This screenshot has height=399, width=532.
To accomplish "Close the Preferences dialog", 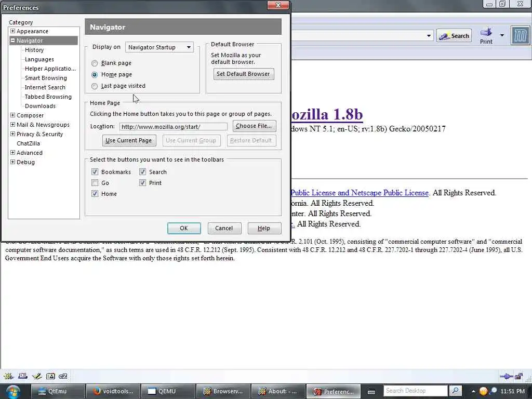I will 278,5.
